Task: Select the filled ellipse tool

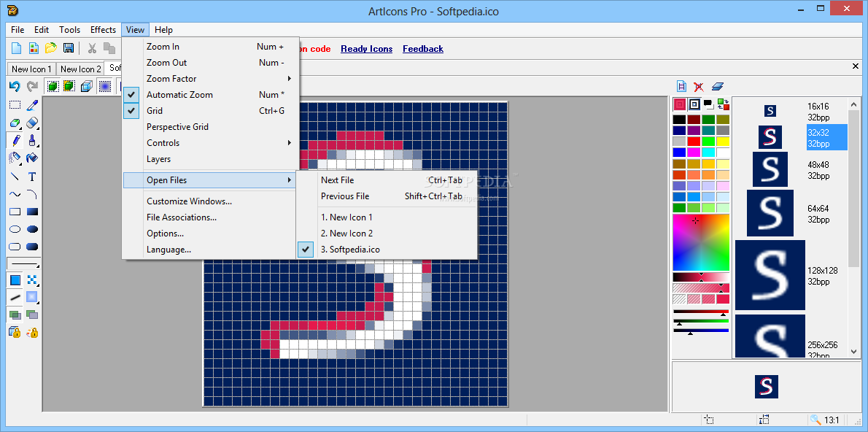Action: pos(32,229)
